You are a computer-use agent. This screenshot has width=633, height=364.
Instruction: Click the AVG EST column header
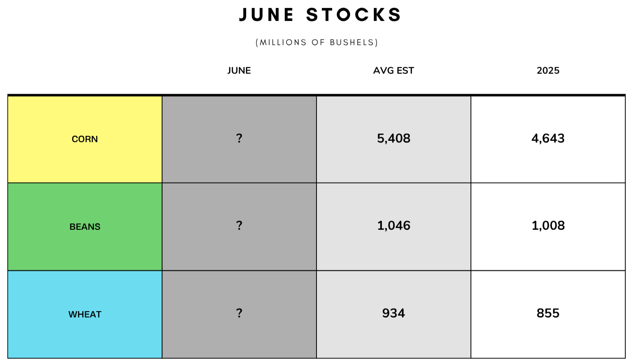click(393, 71)
